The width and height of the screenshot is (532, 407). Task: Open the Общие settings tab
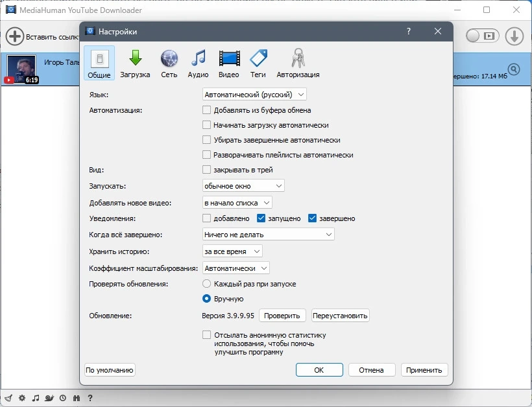point(99,63)
